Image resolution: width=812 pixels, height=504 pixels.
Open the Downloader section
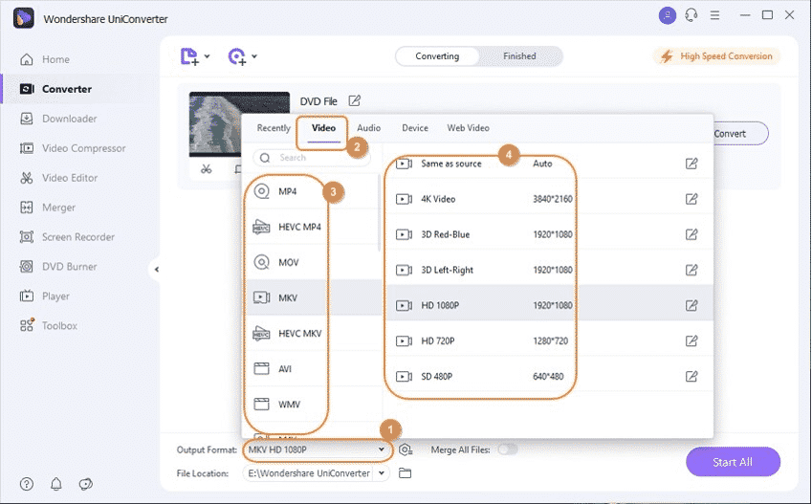[58, 119]
